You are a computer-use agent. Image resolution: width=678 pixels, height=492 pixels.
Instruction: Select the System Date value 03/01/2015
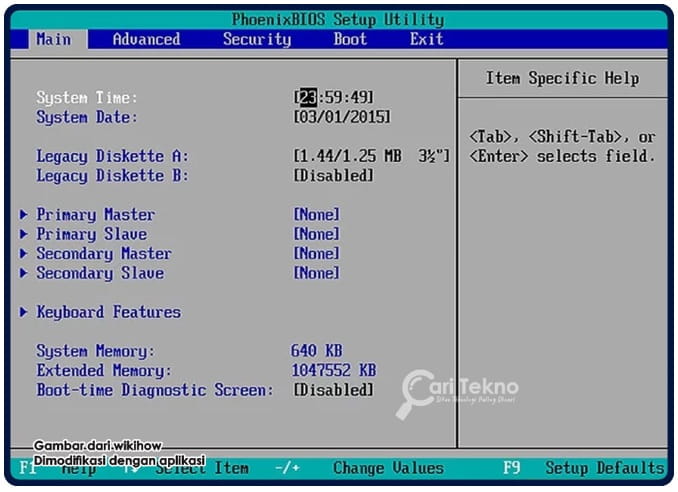[x=342, y=117]
